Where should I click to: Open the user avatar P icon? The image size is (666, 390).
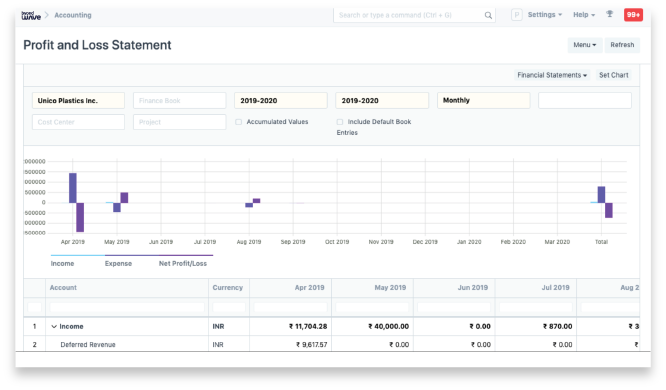(x=516, y=15)
